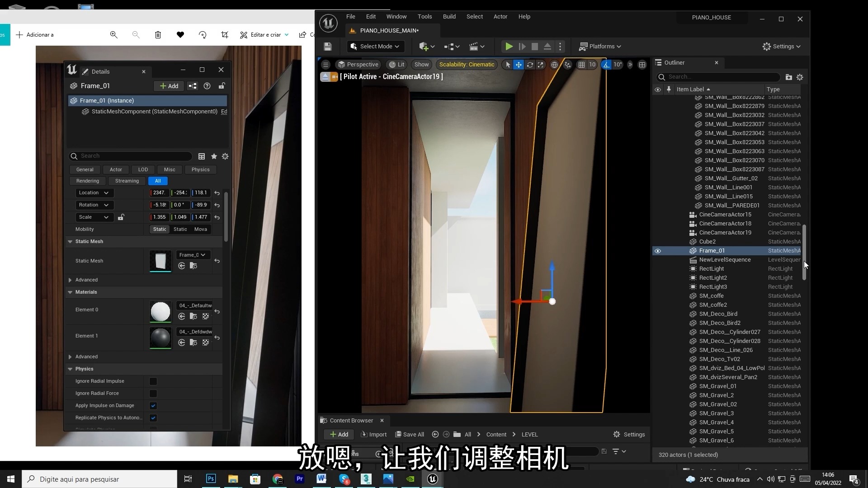Image resolution: width=868 pixels, height=488 pixels.
Task: Toggle visibility of Frame_01 in Outliner
Action: [x=658, y=250]
